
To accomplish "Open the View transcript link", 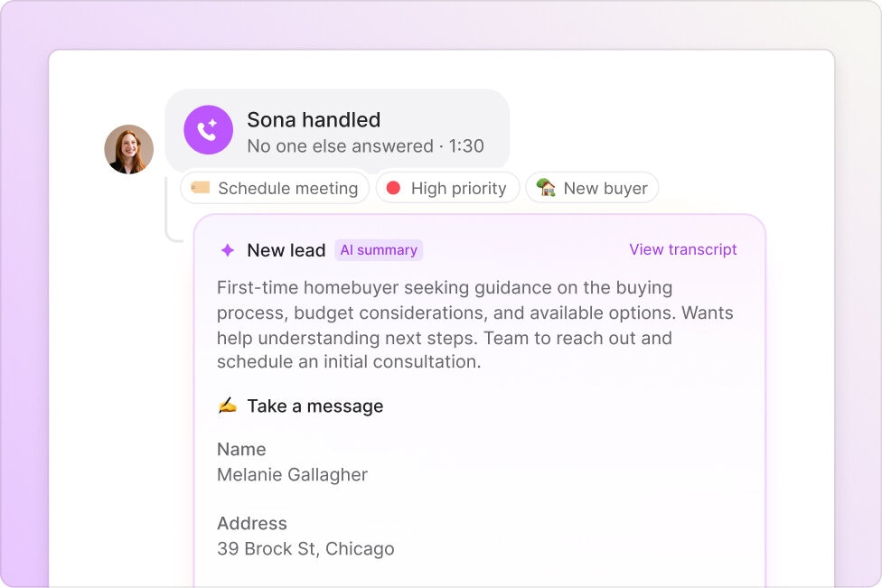I will point(683,249).
